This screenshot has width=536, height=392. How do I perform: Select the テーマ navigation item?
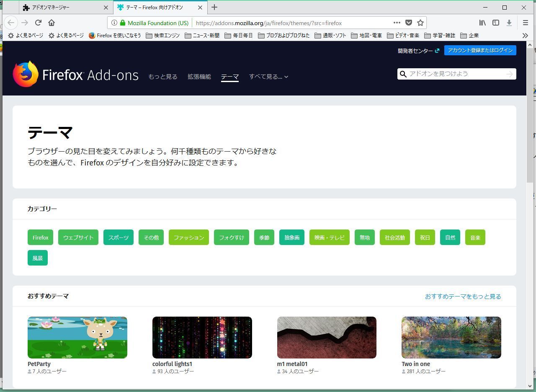(x=230, y=77)
